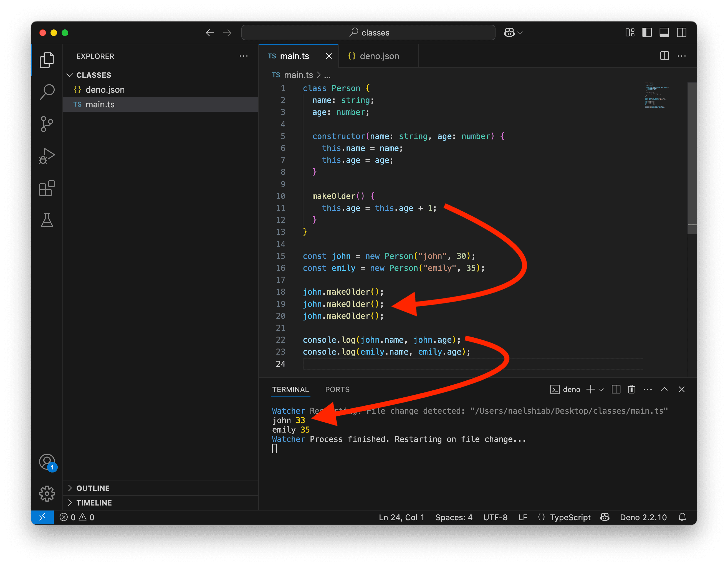Viewport: 728px width, 566px height.
Task: Click the editor minimap preview
Action: pyautogui.click(x=656, y=95)
